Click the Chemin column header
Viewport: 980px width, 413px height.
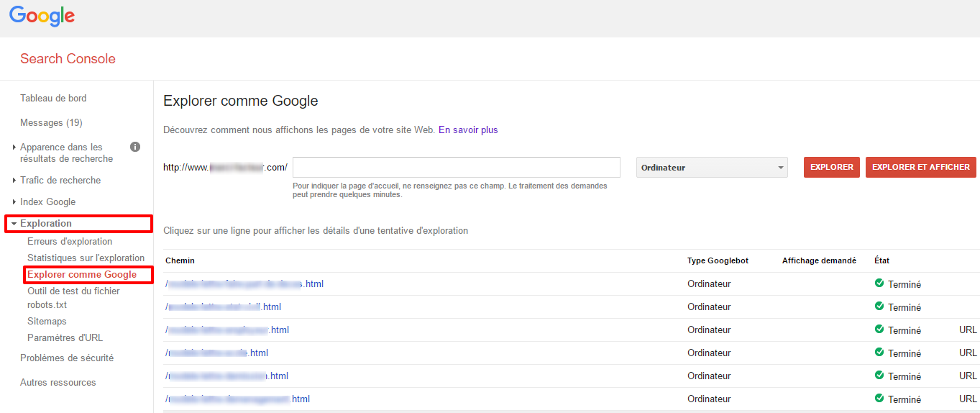pyautogui.click(x=180, y=260)
